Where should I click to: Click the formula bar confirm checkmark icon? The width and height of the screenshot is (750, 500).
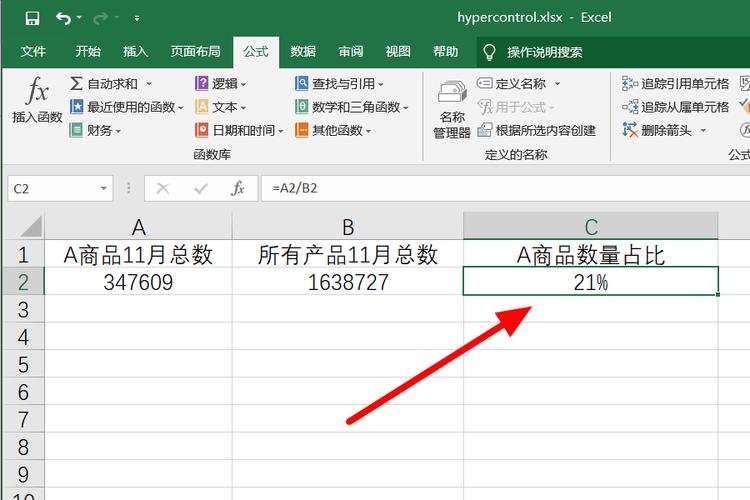coord(201,189)
